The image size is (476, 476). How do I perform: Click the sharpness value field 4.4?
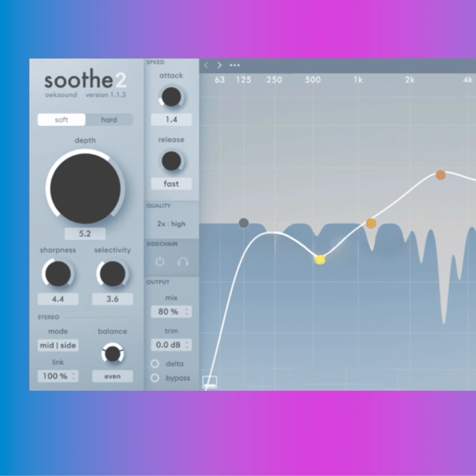point(58,299)
